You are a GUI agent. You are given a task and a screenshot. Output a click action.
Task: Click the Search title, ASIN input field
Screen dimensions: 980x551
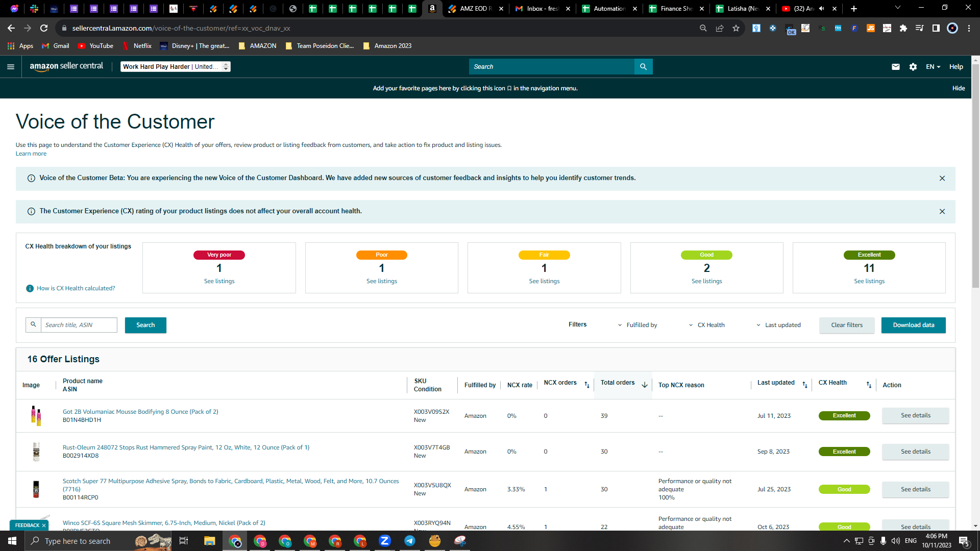[x=79, y=325]
